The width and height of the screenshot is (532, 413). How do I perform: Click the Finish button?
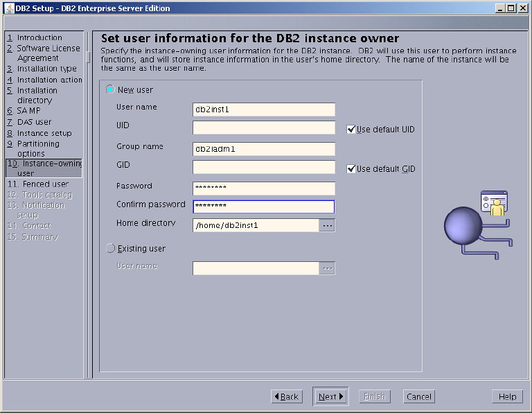click(375, 396)
